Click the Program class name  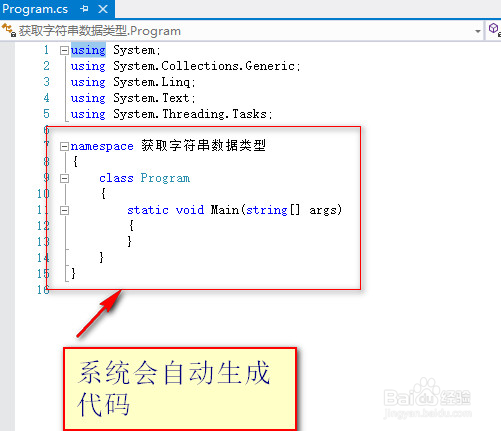(x=165, y=178)
